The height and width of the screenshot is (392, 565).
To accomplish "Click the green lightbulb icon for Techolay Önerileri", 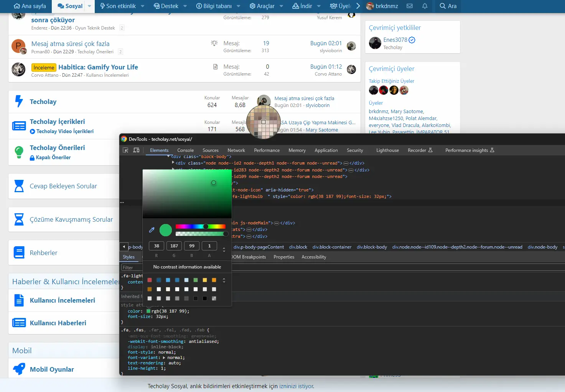I will click(19, 152).
